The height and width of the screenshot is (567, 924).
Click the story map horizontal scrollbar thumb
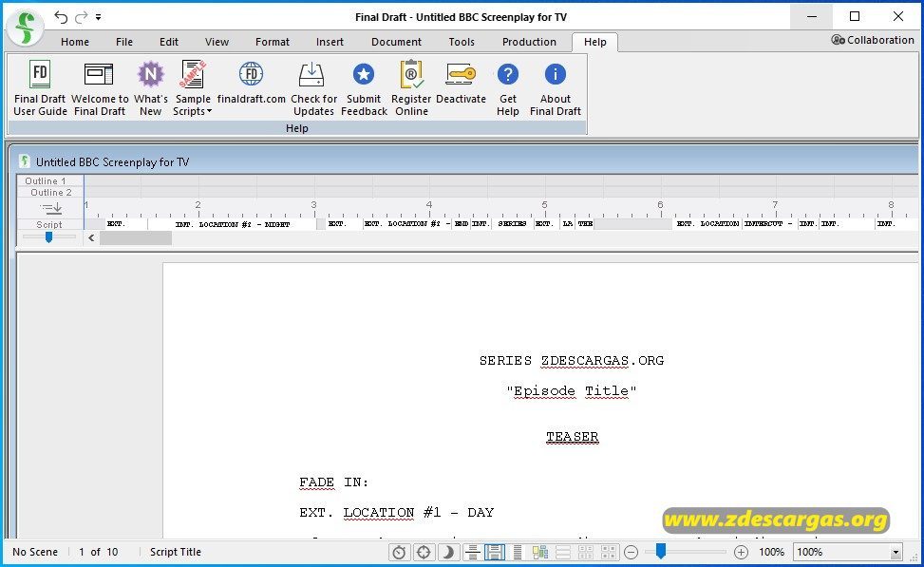(136, 237)
